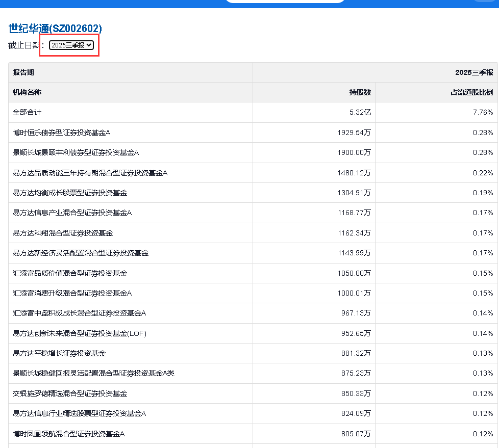Click the 1929.54万 holding value
Screen dimensions: 499x448
pos(354,133)
